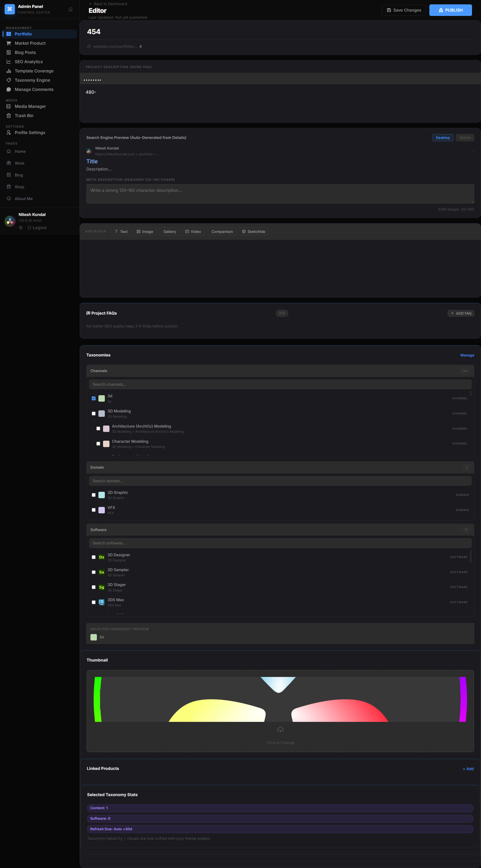Click the Publish button

pos(450,10)
